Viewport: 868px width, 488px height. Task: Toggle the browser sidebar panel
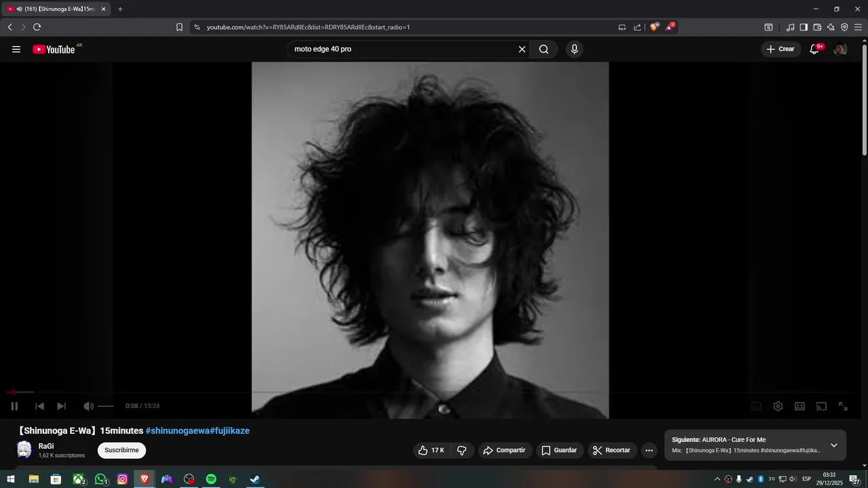[x=804, y=27]
